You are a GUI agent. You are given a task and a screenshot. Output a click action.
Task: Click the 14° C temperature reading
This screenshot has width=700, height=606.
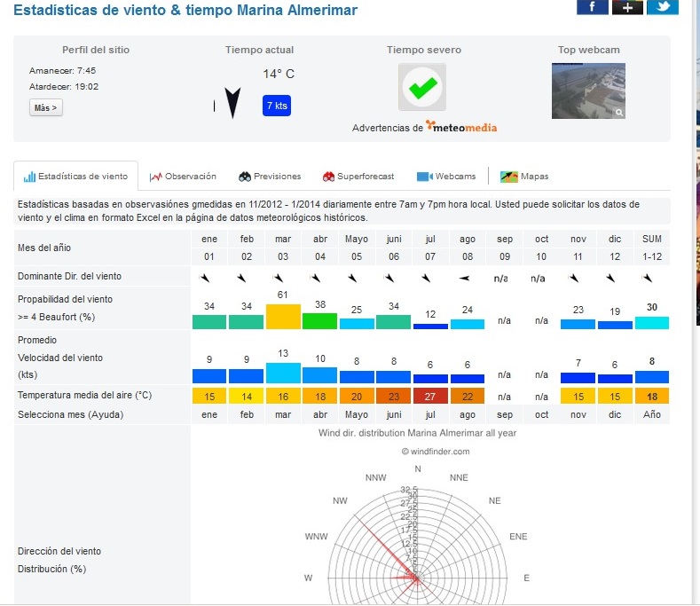pyautogui.click(x=279, y=74)
